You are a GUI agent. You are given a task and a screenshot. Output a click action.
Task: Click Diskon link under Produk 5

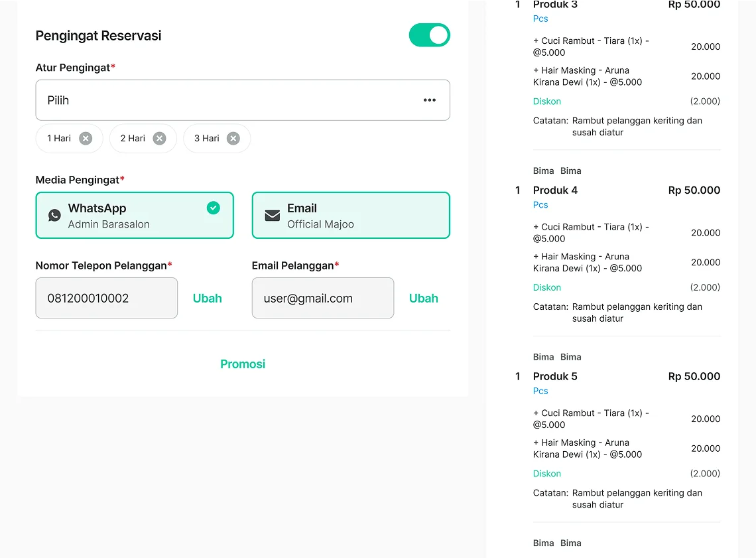click(547, 474)
